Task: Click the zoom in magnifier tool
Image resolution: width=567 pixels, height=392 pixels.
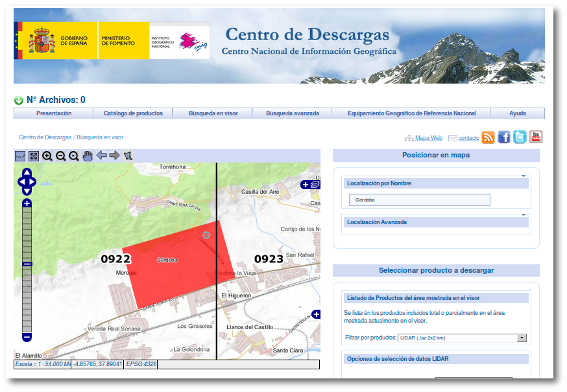Action: pos(47,156)
